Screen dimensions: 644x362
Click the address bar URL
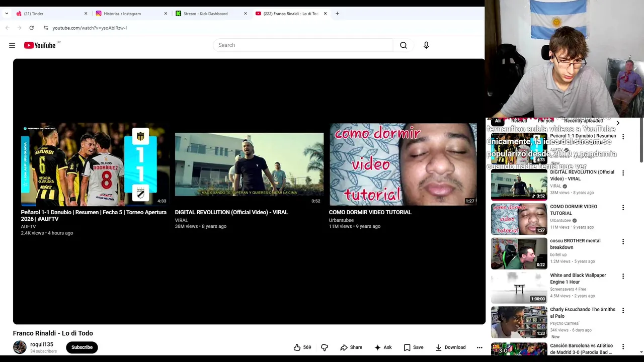[90, 28]
